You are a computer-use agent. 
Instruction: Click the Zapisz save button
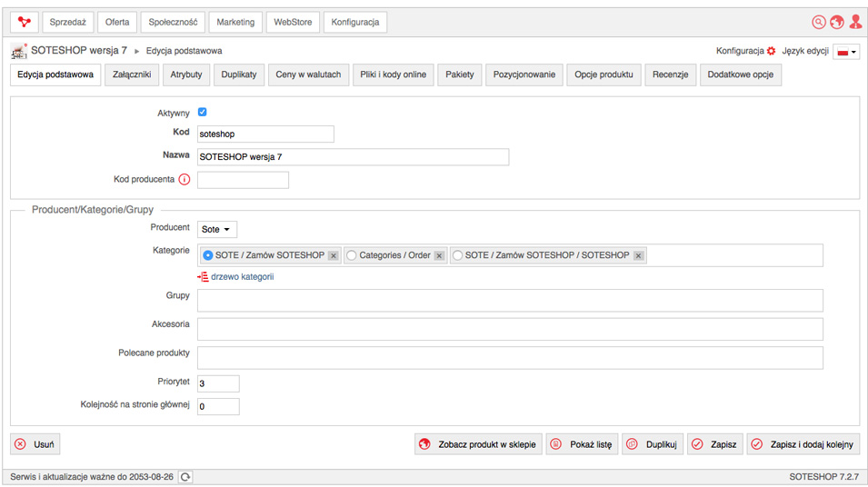714,444
